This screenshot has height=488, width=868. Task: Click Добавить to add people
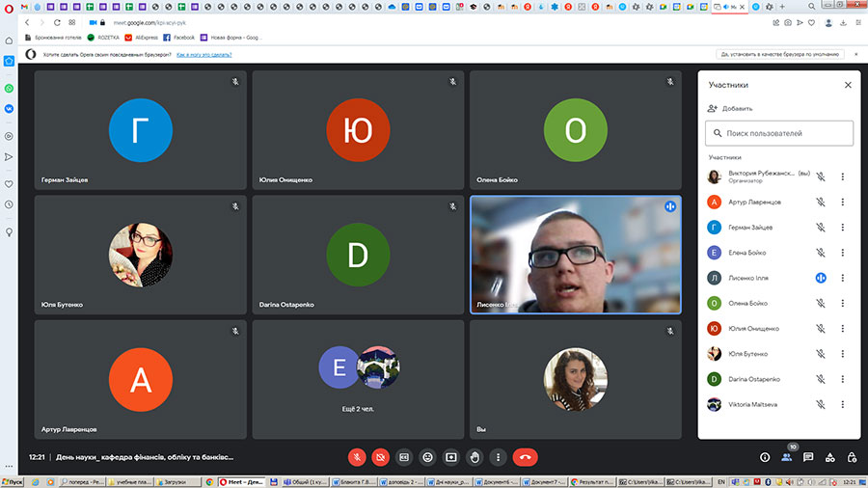[x=730, y=108]
